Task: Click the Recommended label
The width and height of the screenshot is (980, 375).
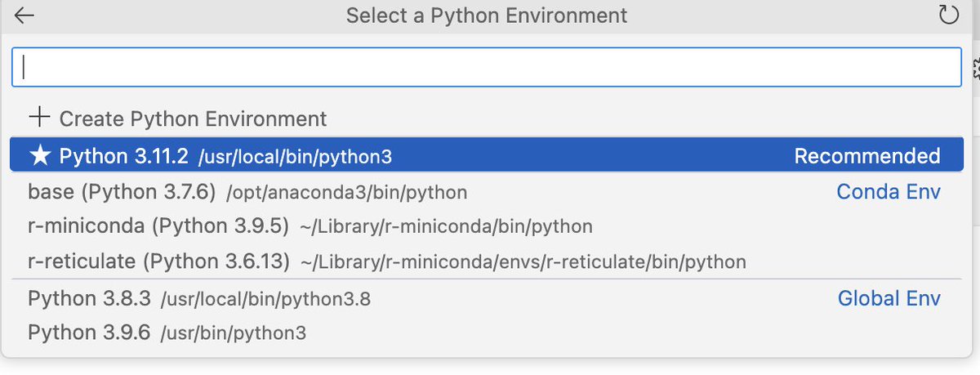Action: (867, 155)
